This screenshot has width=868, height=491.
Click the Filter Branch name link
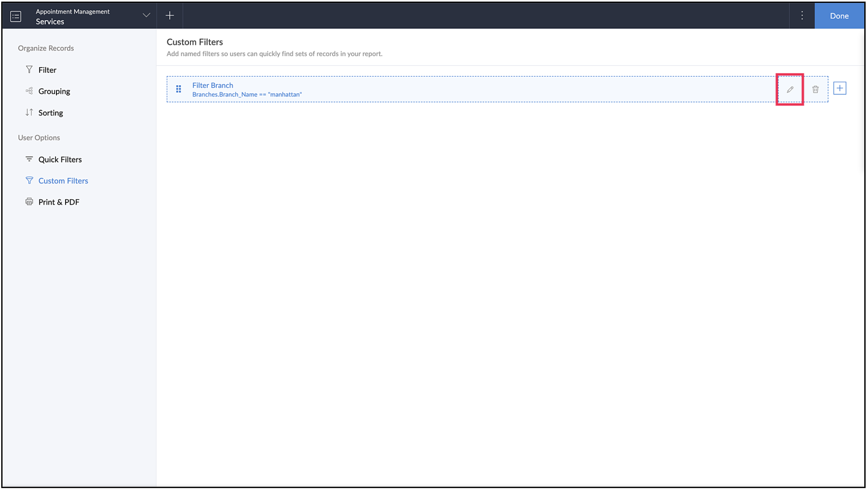click(x=213, y=85)
